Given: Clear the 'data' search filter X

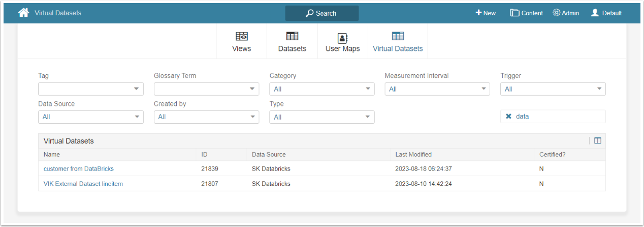Looking at the screenshot, I should click(508, 117).
